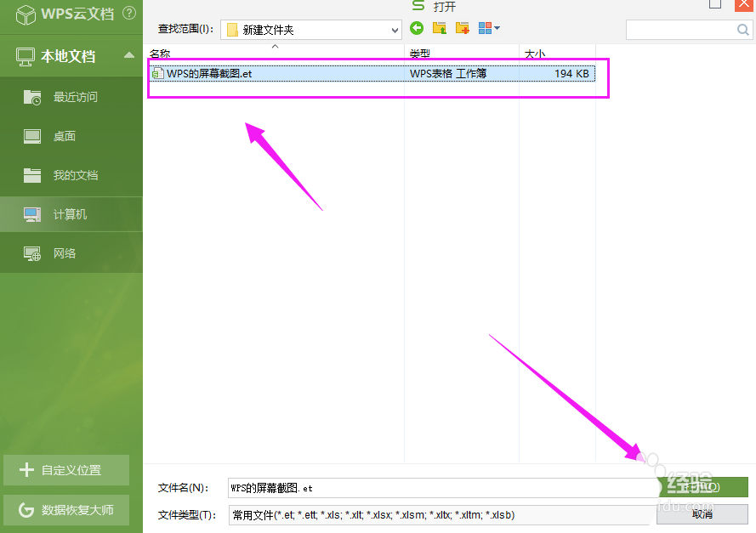Viewport: 756px width, 533px height.
Task: Click the 桌面 desktop icon
Action: coord(32,136)
